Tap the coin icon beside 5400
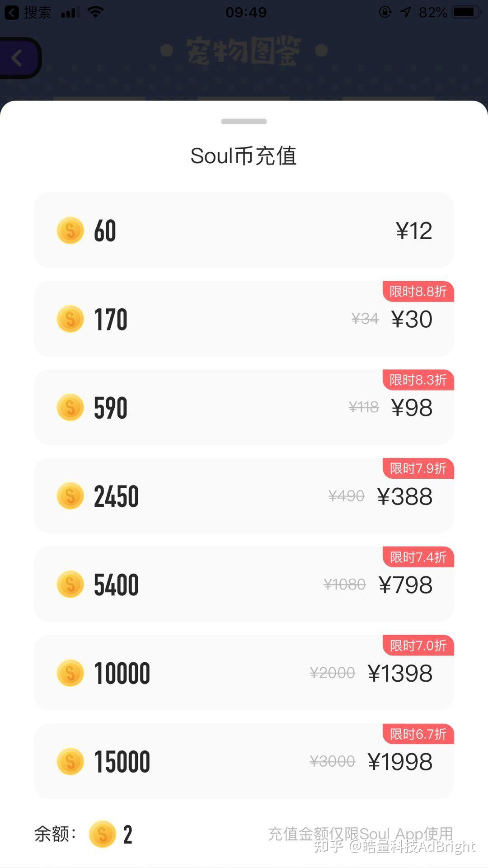The width and height of the screenshot is (488, 868). pyautogui.click(x=70, y=585)
